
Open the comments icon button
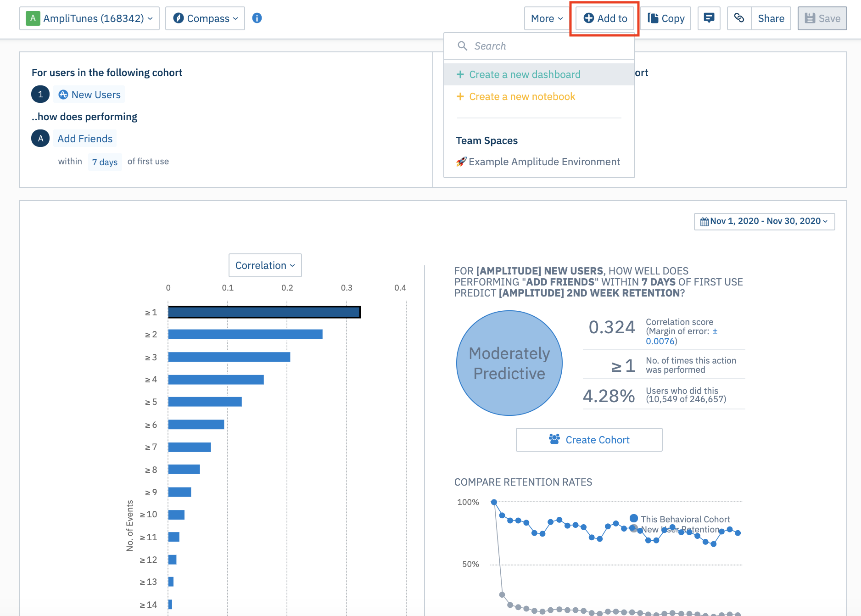pos(709,18)
